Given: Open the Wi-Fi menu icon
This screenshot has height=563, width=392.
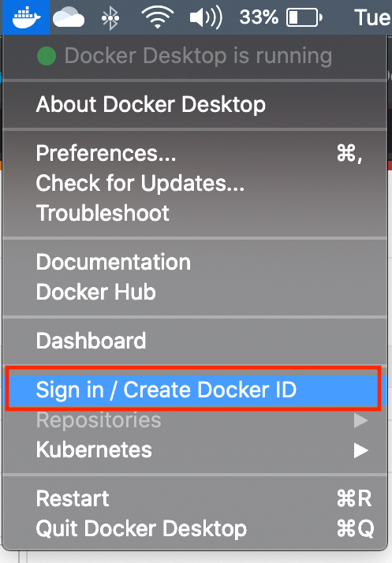Looking at the screenshot, I should pyautogui.click(x=158, y=17).
